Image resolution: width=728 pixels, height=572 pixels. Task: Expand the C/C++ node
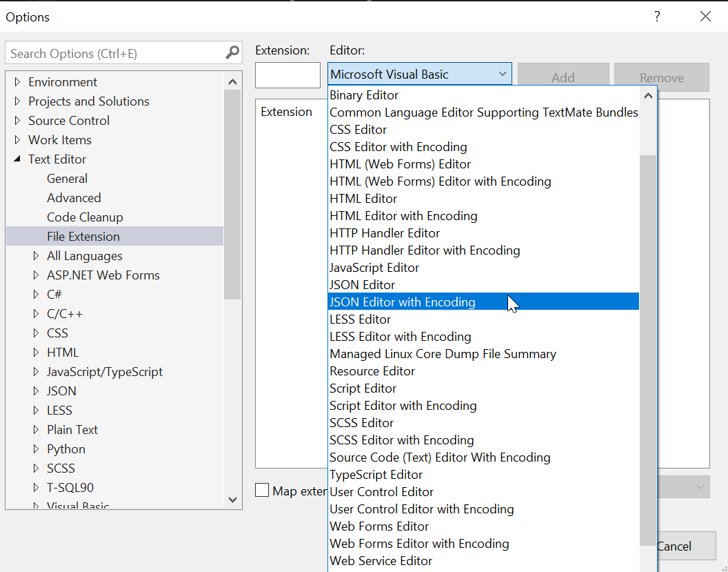37,314
